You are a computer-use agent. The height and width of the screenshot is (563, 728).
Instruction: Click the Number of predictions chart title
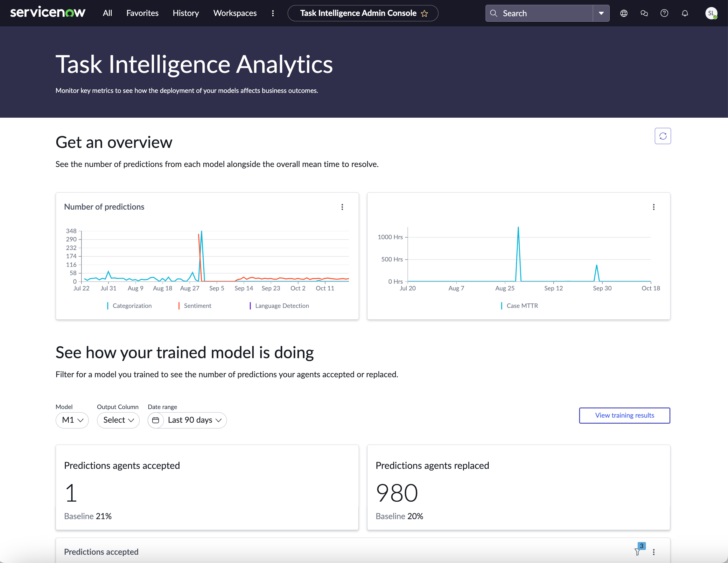pyautogui.click(x=104, y=207)
